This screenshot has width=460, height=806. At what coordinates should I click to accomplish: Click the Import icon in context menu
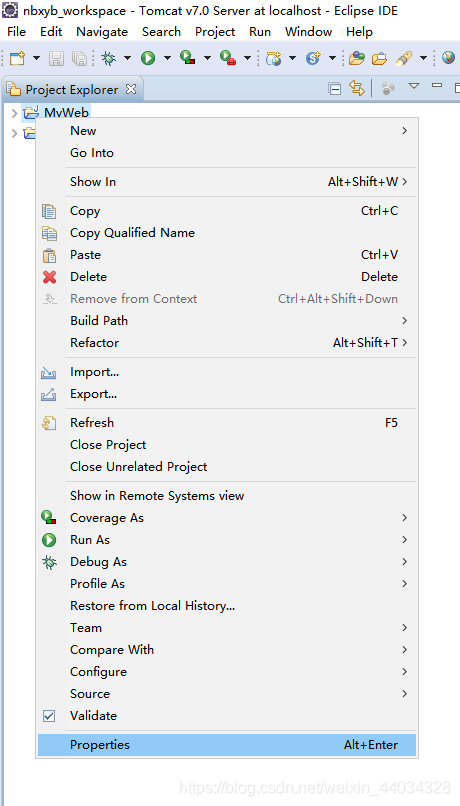tap(49, 372)
